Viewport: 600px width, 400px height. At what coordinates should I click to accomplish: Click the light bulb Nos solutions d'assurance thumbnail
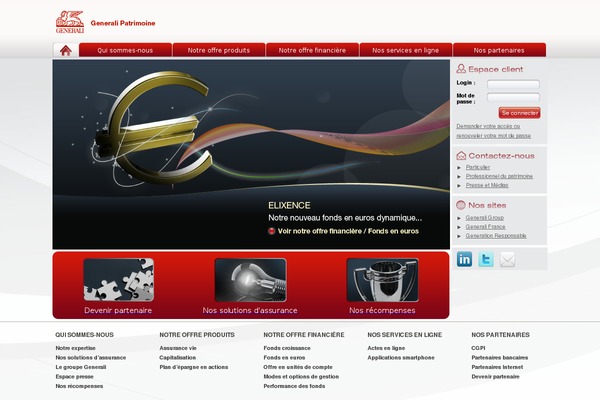(251, 280)
